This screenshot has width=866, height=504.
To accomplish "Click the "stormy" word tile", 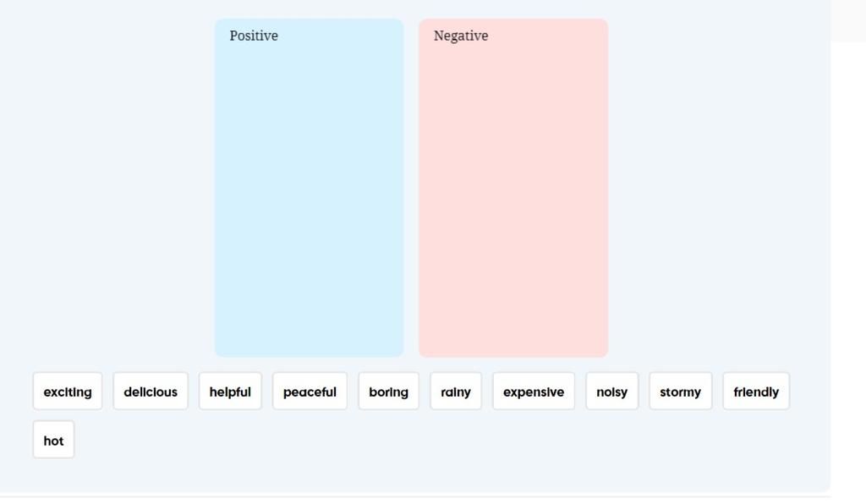I will pyautogui.click(x=680, y=391).
